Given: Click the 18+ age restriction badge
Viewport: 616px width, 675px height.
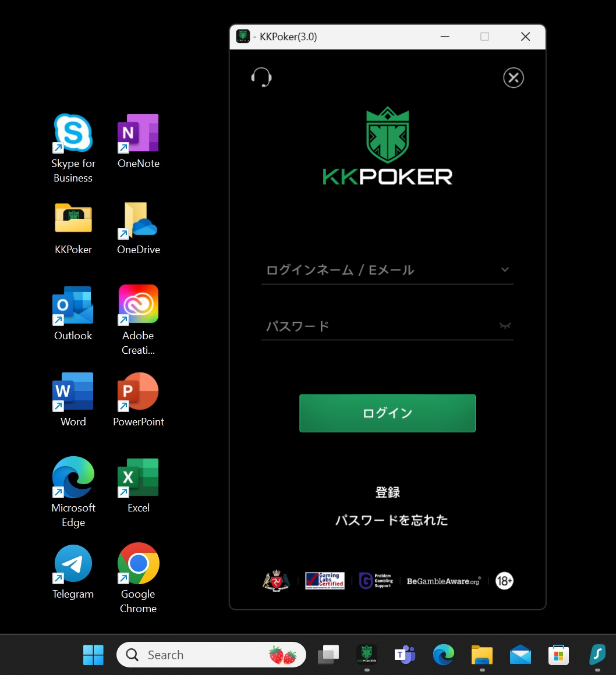Looking at the screenshot, I should pyautogui.click(x=504, y=581).
